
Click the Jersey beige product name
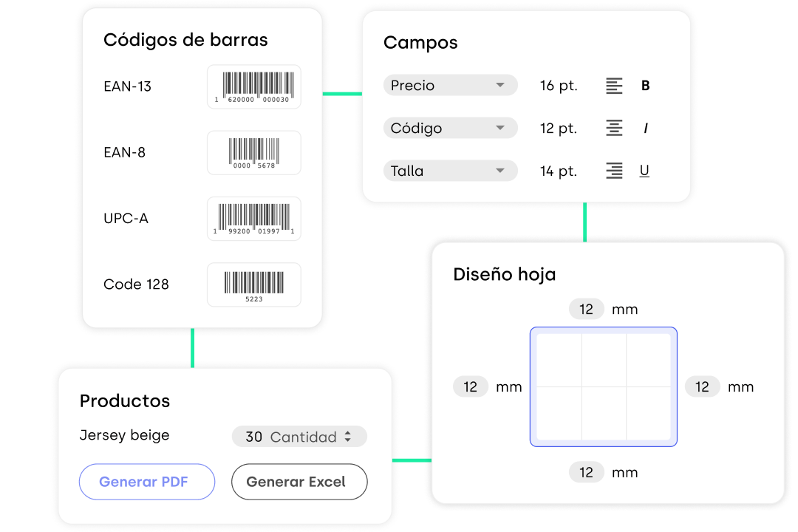(124, 435)
